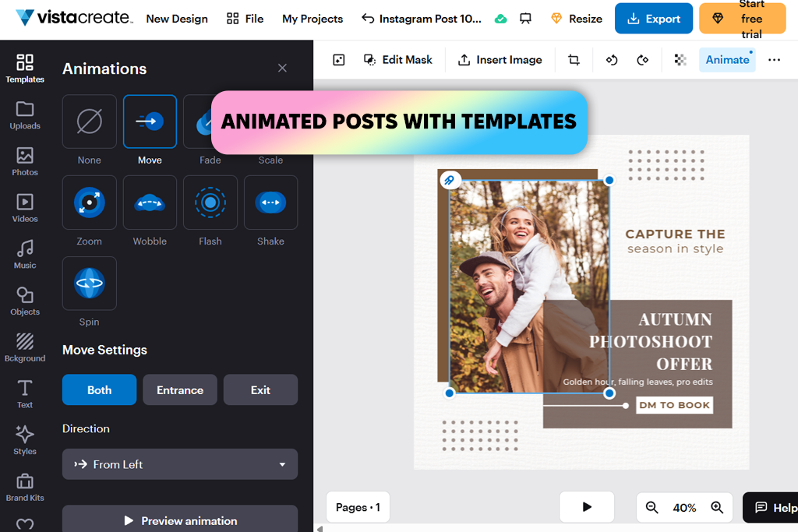
Task: Open the Uploads sidebar panel
Action: tap(24, 115)
